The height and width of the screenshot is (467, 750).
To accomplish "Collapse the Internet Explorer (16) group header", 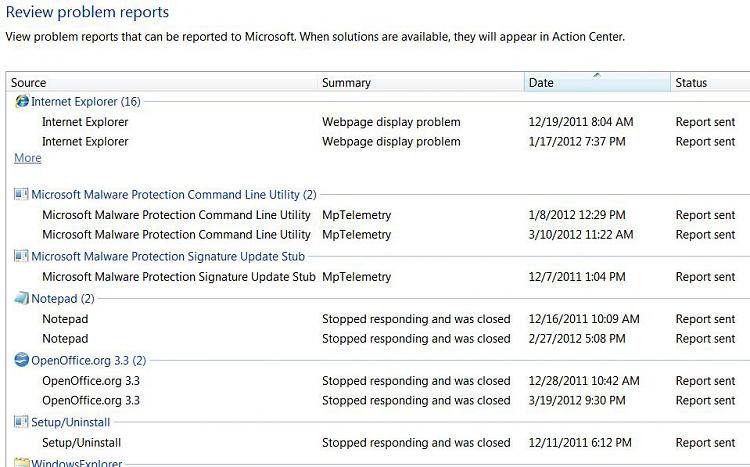I will [86, 101].
